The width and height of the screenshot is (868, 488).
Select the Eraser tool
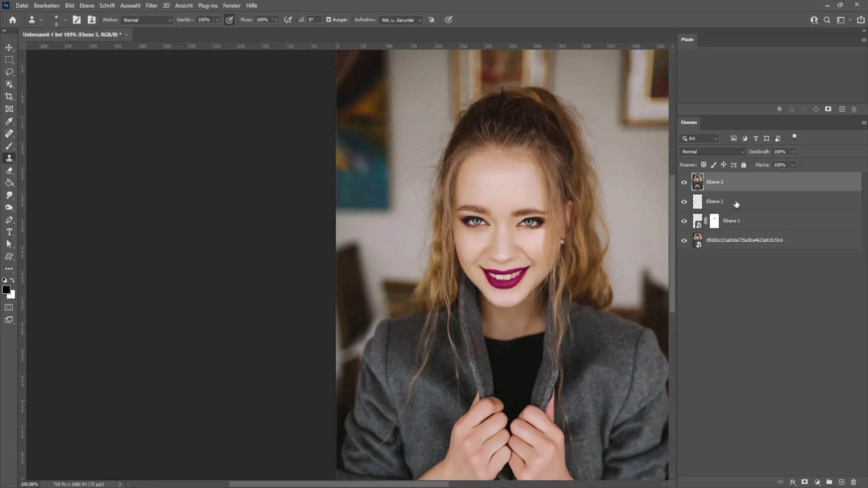pos(9,170)
